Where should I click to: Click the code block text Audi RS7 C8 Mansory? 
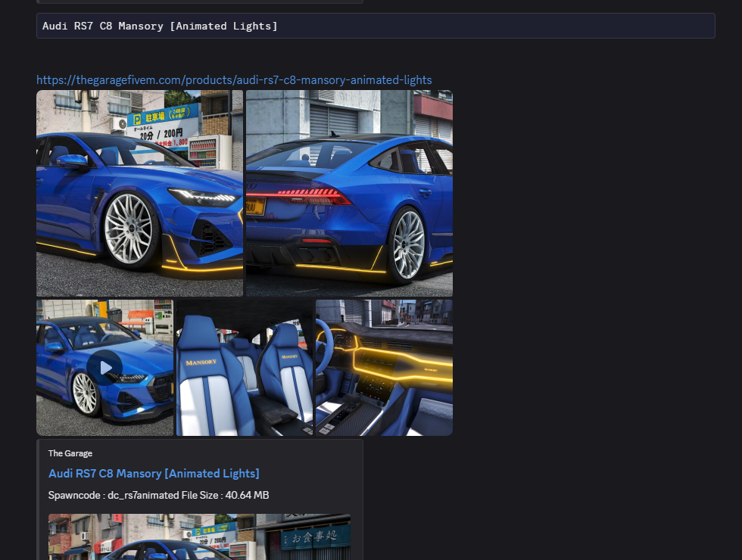103,26
